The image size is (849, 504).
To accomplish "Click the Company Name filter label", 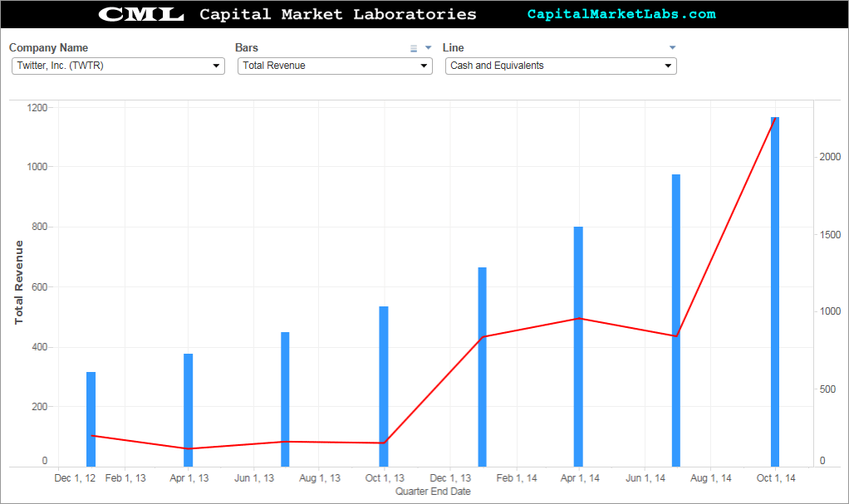I will coord(48,47).
